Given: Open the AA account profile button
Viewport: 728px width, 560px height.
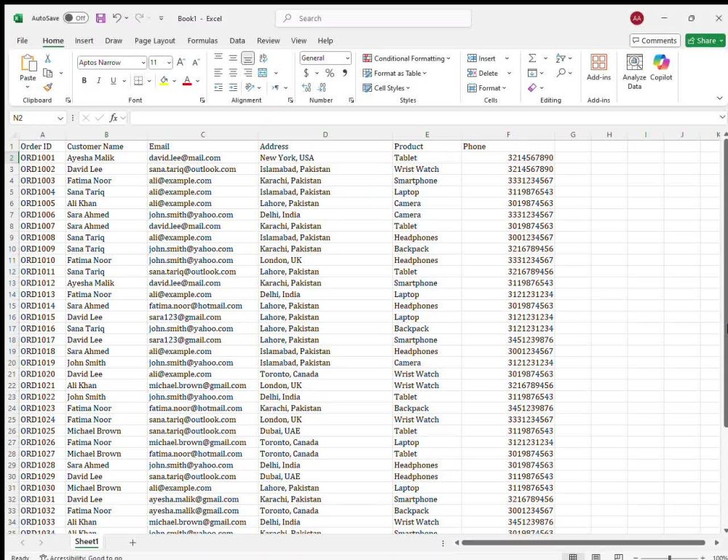Looking at the screenshot, I should [636, 18].
